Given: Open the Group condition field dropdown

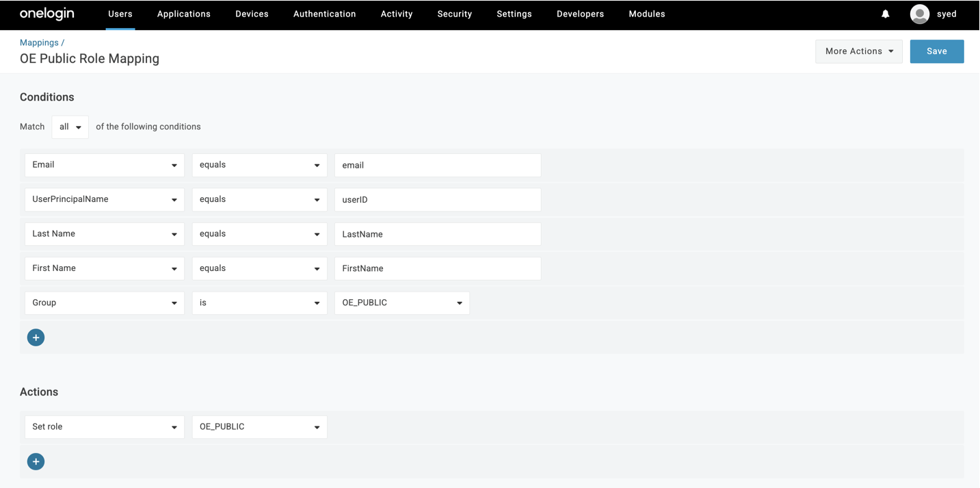Looking at the screenshot, I should tap(105, 303).
